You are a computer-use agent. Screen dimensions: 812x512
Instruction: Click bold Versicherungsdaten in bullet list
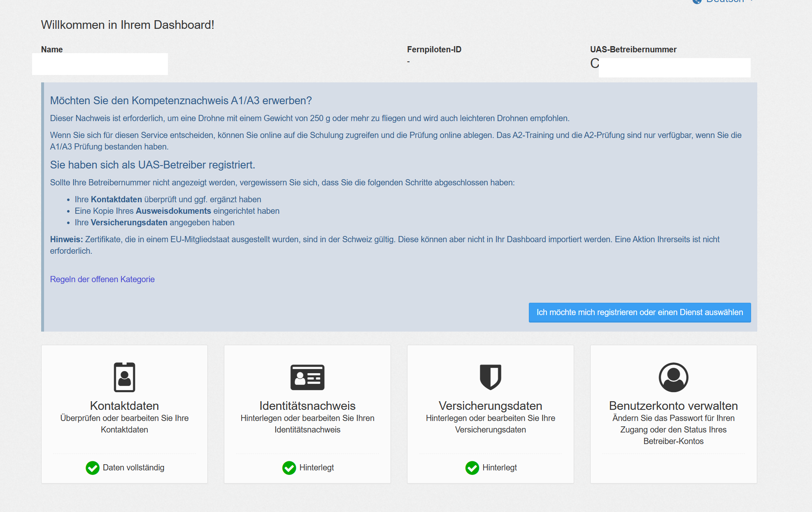pyautogui.click(x=129, y=222)
